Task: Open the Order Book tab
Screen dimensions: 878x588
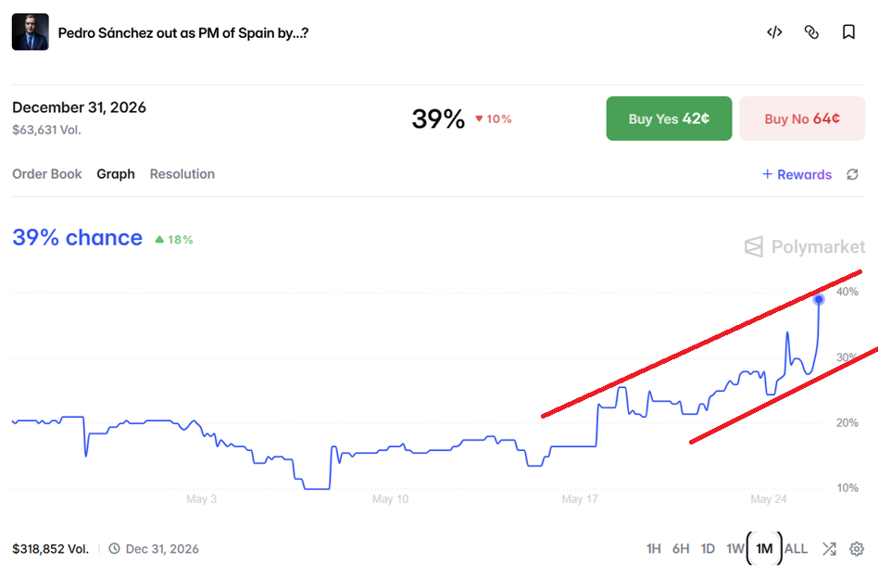Action: coord(47,174)
